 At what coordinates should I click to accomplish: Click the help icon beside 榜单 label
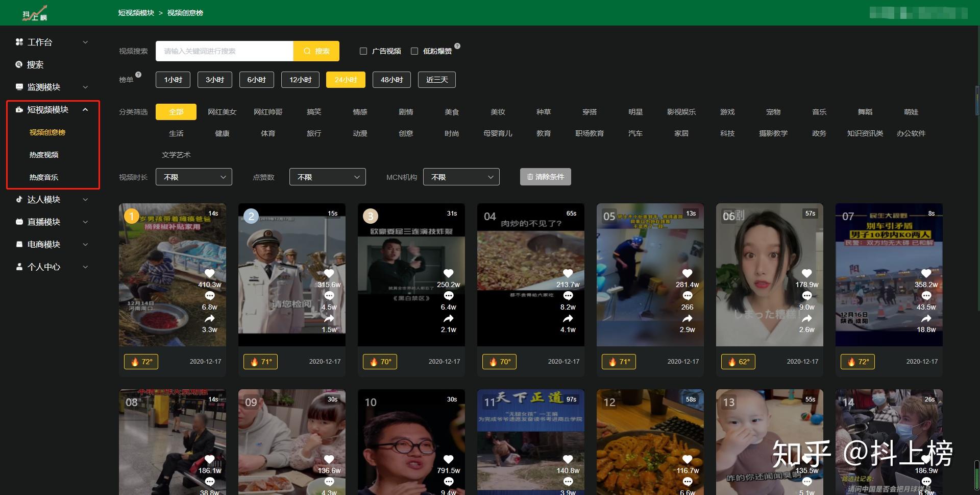pyautogui.click(x=138, y=75)
